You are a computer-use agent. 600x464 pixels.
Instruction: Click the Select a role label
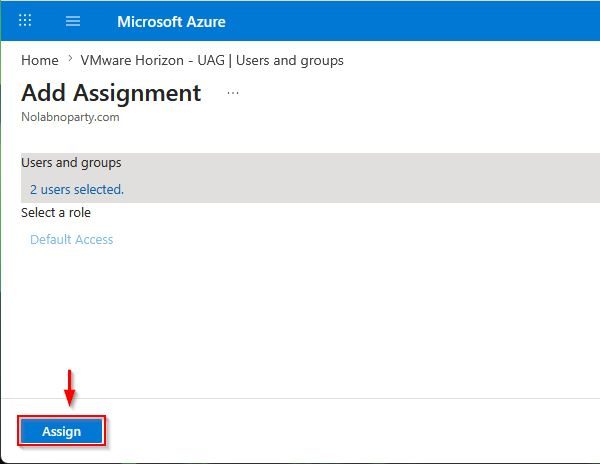(56, 212)
